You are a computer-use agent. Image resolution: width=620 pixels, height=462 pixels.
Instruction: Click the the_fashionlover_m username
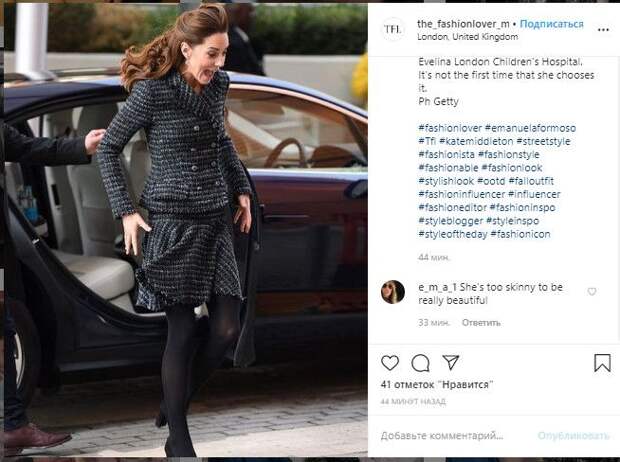[463, 24]
